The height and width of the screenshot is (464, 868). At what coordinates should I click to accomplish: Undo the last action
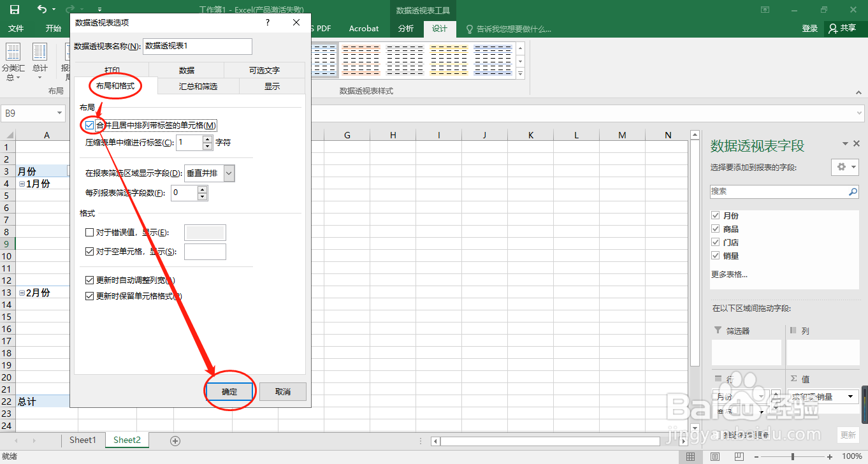click(x=42, y=10)
